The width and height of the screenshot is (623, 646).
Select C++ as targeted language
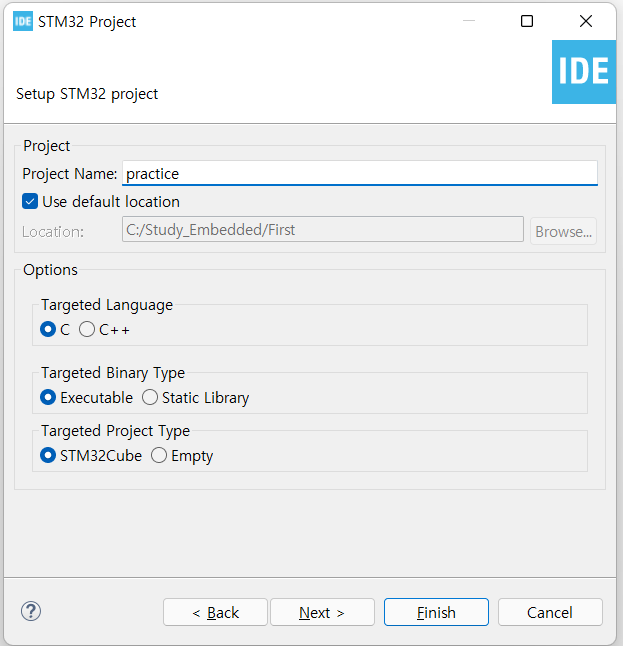click(x=87, y=330)
